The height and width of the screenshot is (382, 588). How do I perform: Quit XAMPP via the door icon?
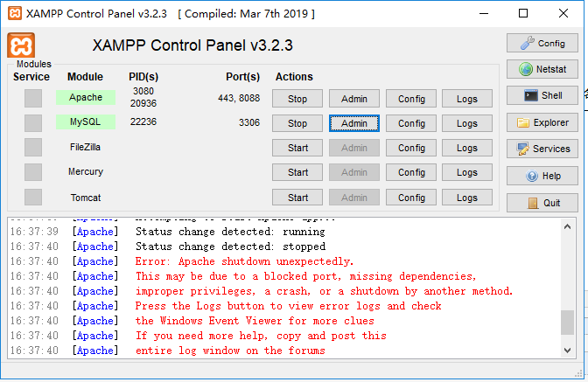point(542,203)
